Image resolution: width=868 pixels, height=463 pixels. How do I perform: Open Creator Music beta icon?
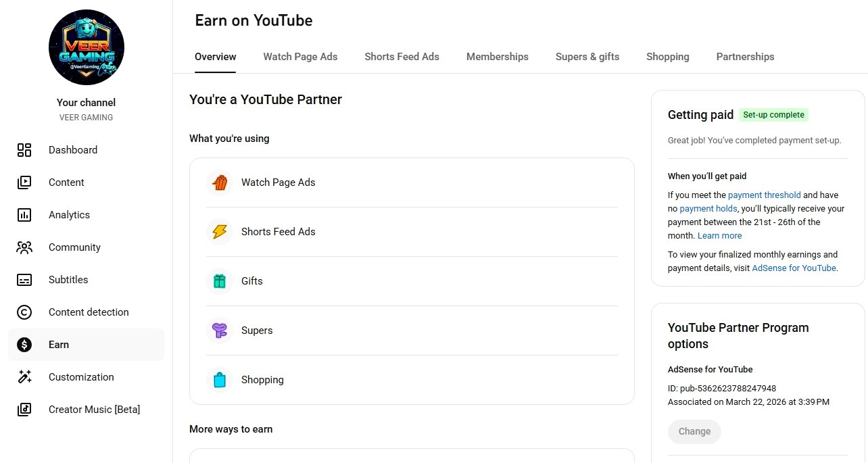click(x=24, y=410)
